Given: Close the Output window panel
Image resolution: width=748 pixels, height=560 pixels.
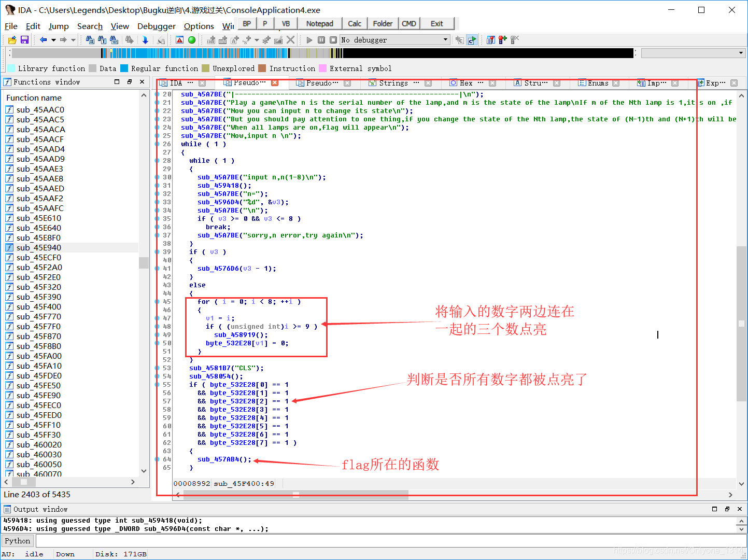Looking at the screenshot, I should click(x=740, y=509).
